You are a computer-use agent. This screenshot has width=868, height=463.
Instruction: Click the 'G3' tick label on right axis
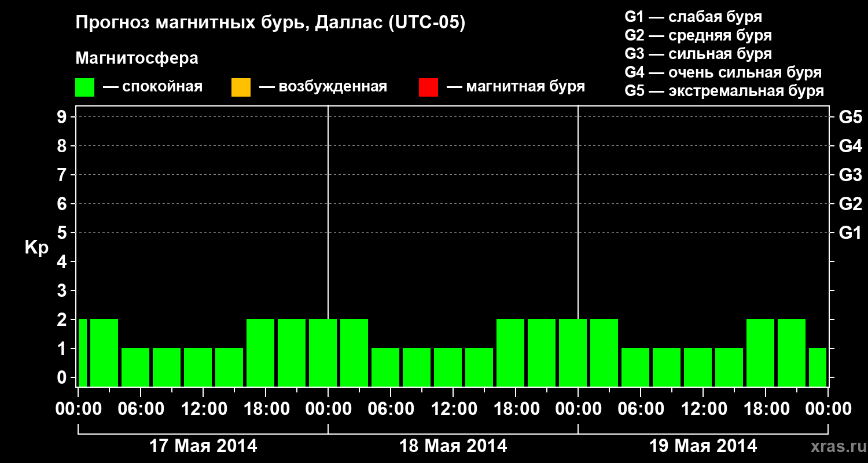pos(851,175)
